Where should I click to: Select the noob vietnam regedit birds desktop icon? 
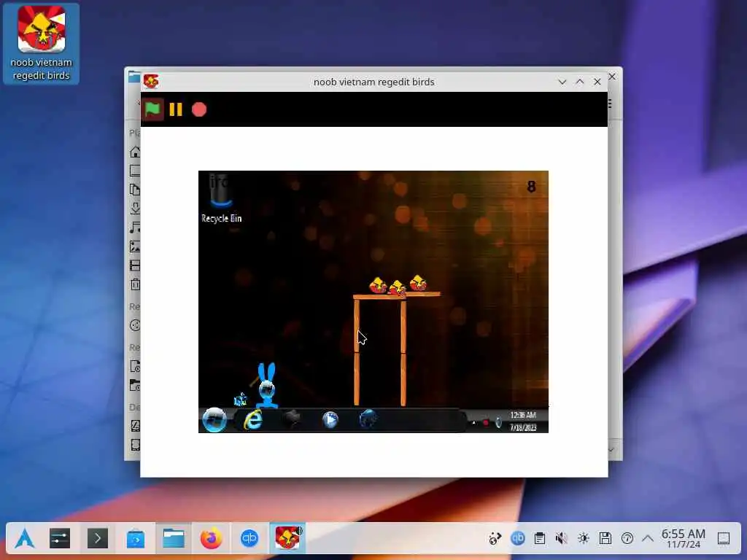click(42, 43)
